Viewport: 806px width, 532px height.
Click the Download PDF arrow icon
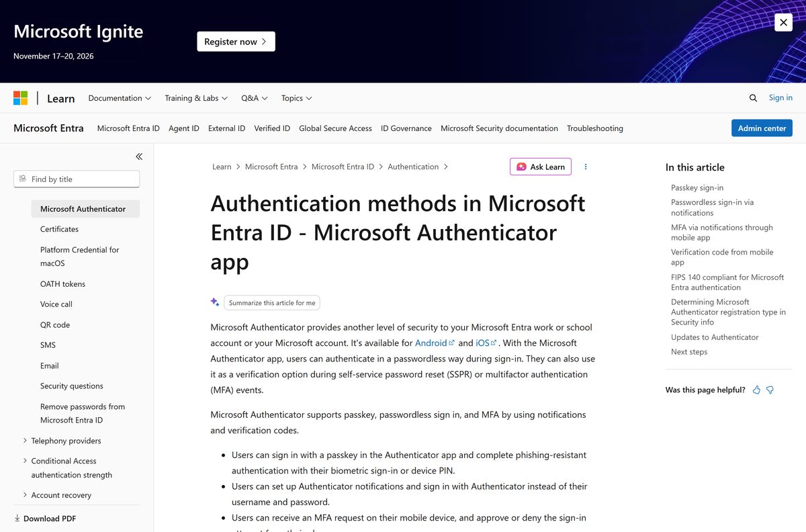pos(17,519)
